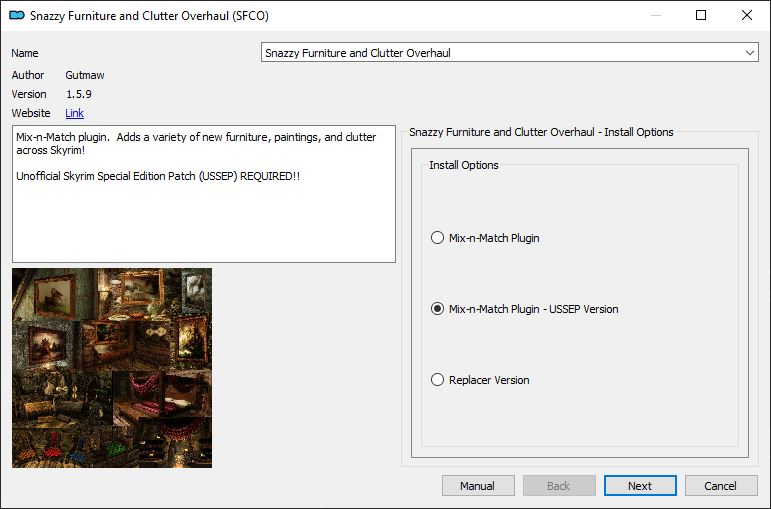Click the description text box
The width and height of the screenshot is (771, 509).
(204, 194)
